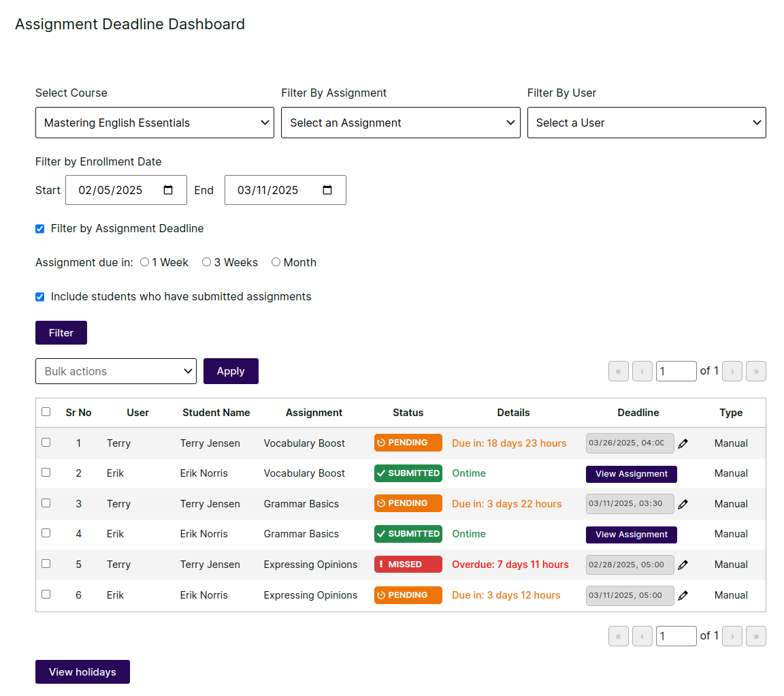The width and height of the screenshot is (784, 696).
Task: Open the Select Course dropdown
Action: 154,123
